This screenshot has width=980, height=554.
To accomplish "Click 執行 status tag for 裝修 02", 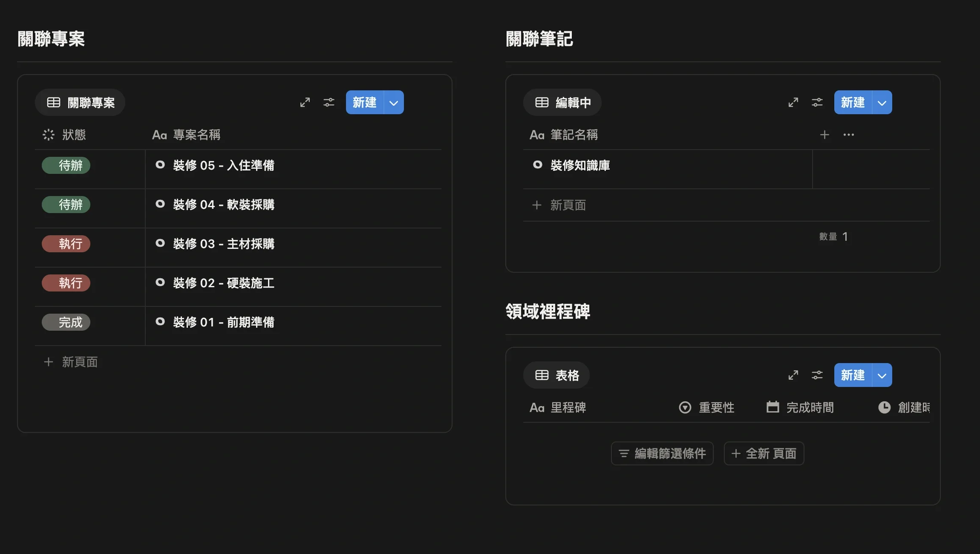I will pyautogui.click(x=66, y=283).
